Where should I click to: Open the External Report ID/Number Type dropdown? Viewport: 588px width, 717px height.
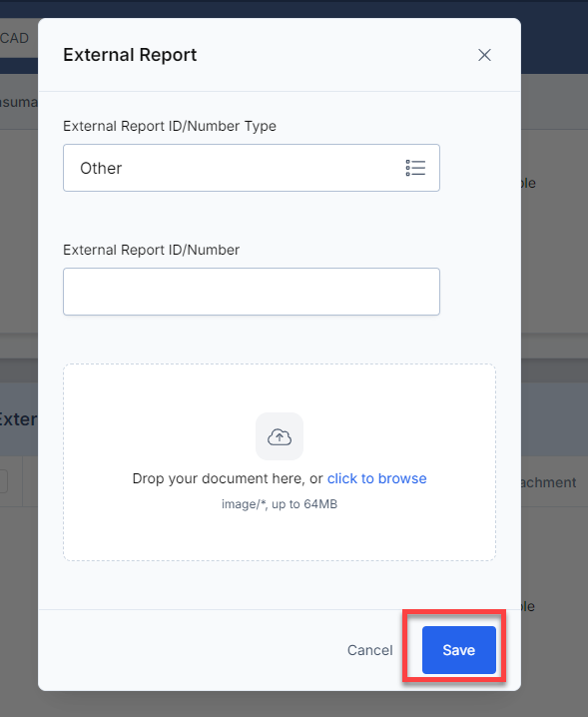(x=252, y=168)
